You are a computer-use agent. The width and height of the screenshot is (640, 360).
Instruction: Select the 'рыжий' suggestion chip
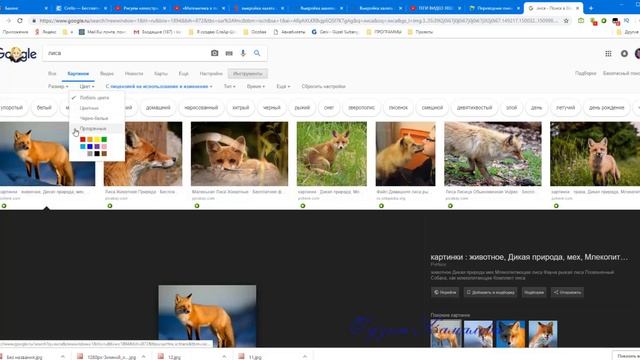pyautogui.click(x=302, y=108)
